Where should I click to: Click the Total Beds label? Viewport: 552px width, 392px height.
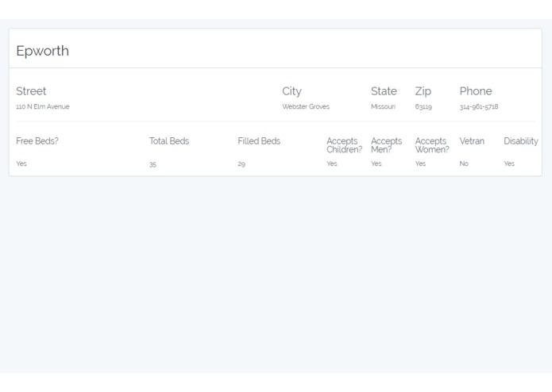click(x=169, y=141)
